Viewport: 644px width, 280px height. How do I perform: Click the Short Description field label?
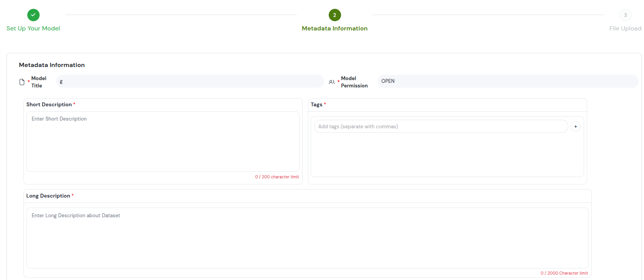point(49,104)
